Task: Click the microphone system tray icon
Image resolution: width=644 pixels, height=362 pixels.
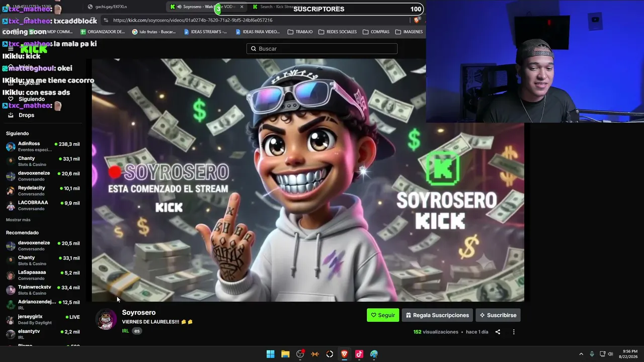Action: 592,354
